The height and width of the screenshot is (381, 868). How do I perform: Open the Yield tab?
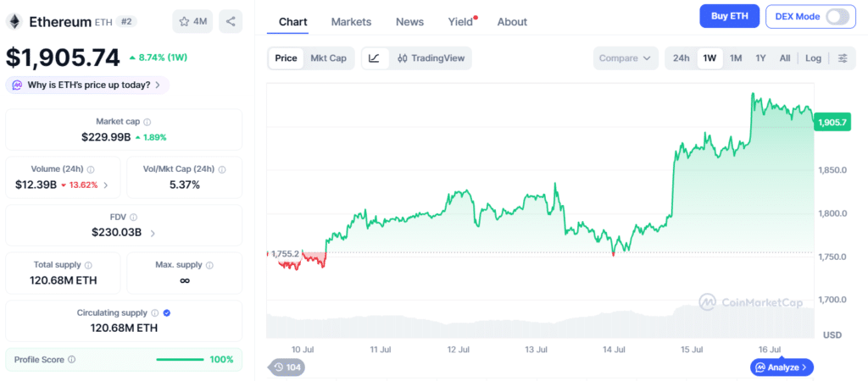click(x=460, y=22)
